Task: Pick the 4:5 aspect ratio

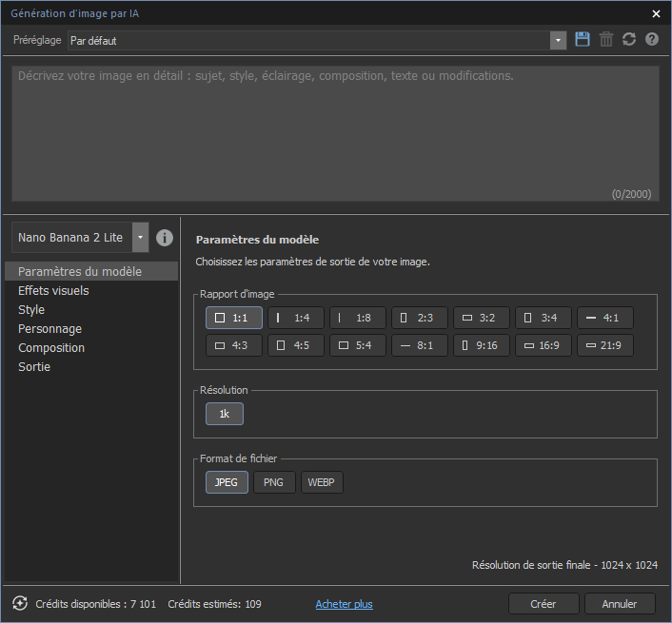Action: pyautogui.click(x=296, y=345)
